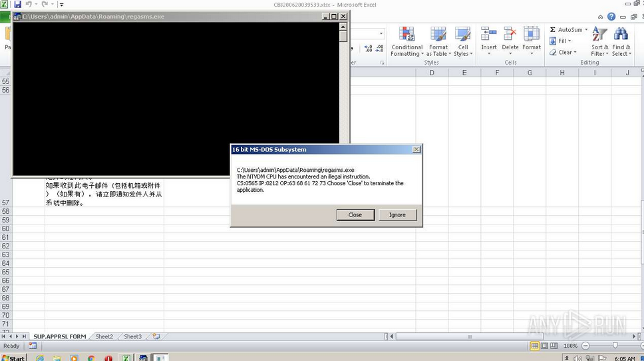
Task: Open Sort & Filter menu
Action: 599,41
